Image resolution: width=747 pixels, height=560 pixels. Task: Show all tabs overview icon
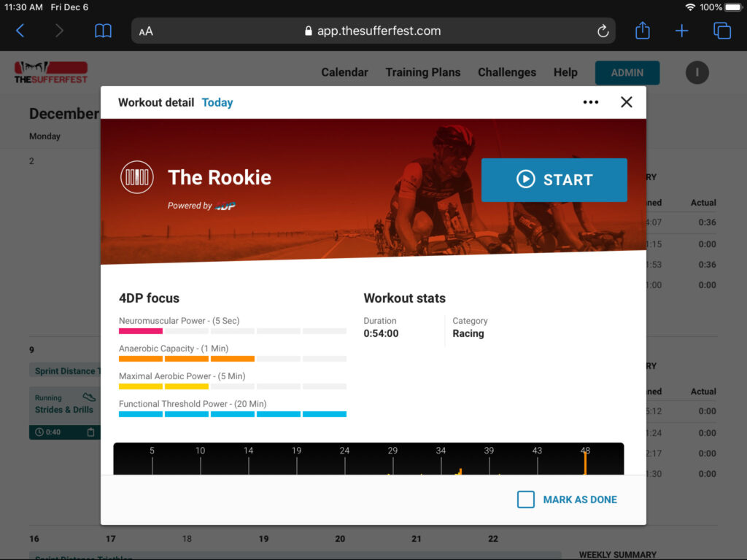(721, 31)
